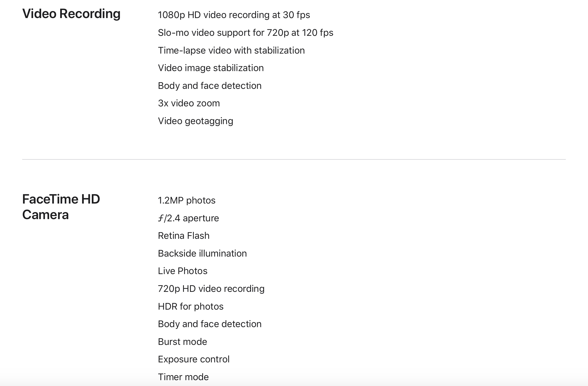This screenshot has height=386, width=588.
Task: Select the Retina Flash text
Action: [x=184, y=236]
